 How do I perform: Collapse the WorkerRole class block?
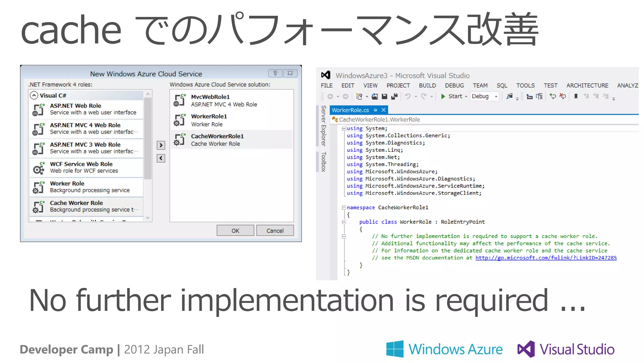[344, 222]
